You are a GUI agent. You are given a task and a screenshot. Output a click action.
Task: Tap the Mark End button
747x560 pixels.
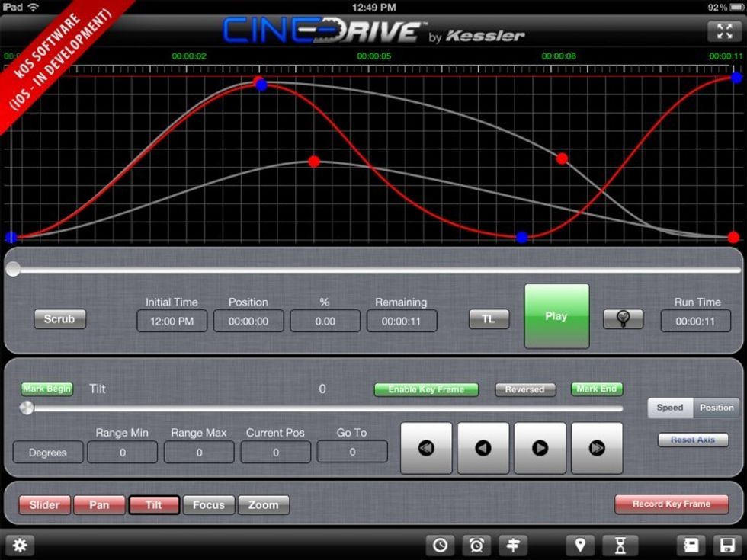pyautogui.click(x=596, y=389)
